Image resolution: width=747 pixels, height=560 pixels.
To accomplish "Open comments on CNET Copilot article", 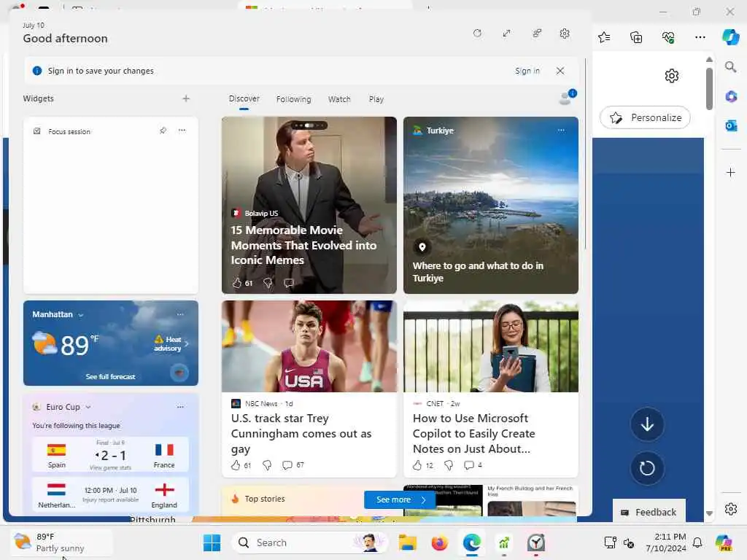I will pos(469,465).
